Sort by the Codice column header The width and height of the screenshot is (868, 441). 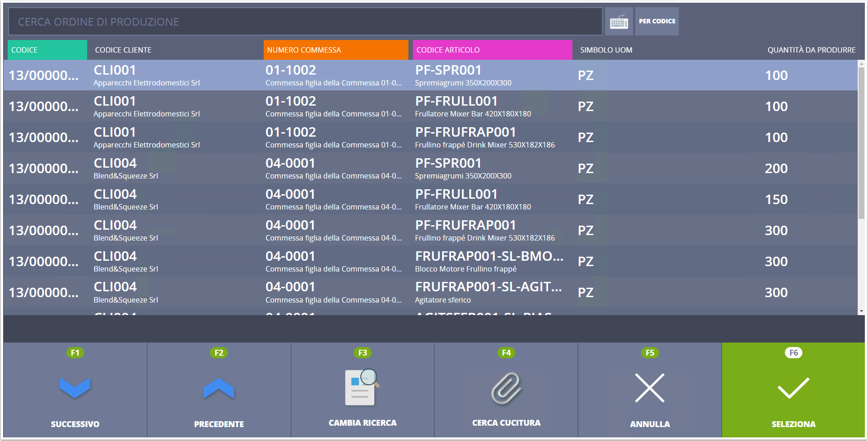click(47, 50)
